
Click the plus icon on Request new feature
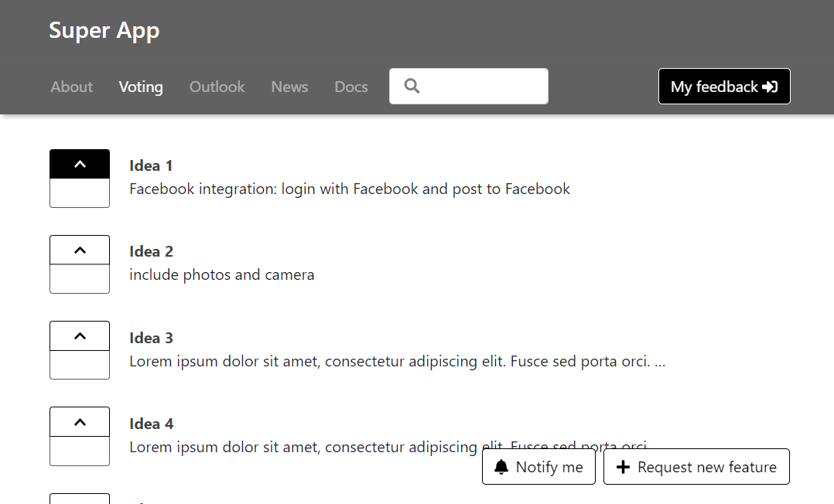tap(623, 467)
